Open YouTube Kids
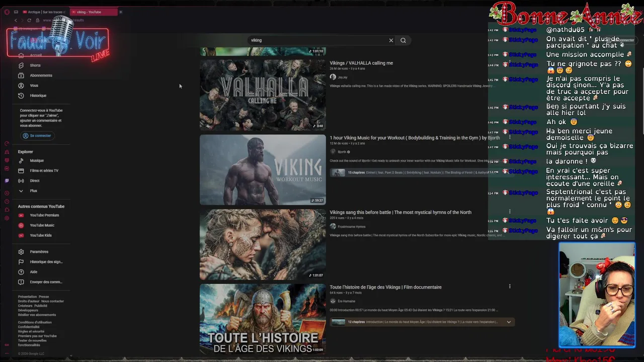644x362 pixels. click(x=40, y=235)
